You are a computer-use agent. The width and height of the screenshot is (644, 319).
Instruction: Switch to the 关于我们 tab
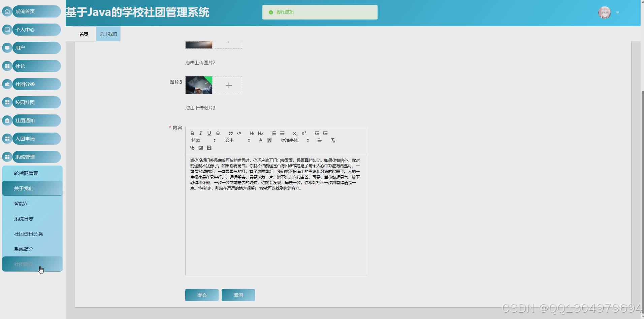coord(108,34)
